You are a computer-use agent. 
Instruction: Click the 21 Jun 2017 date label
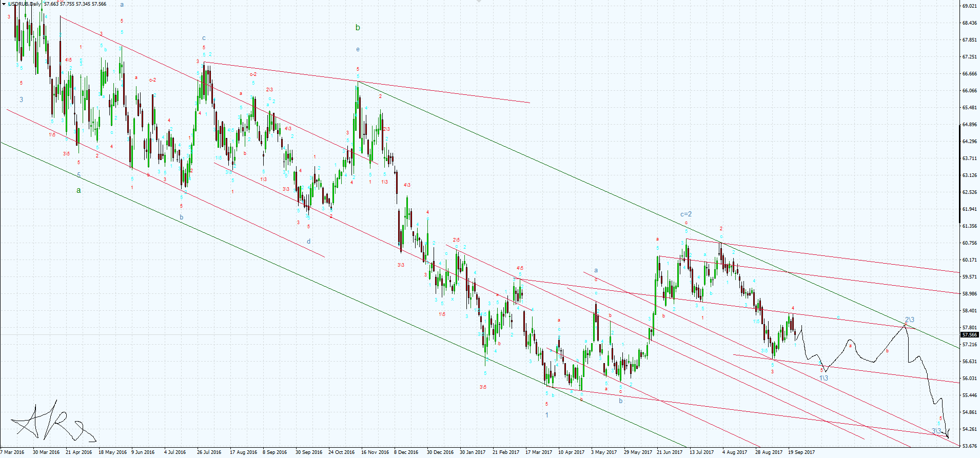pos(670,452)
